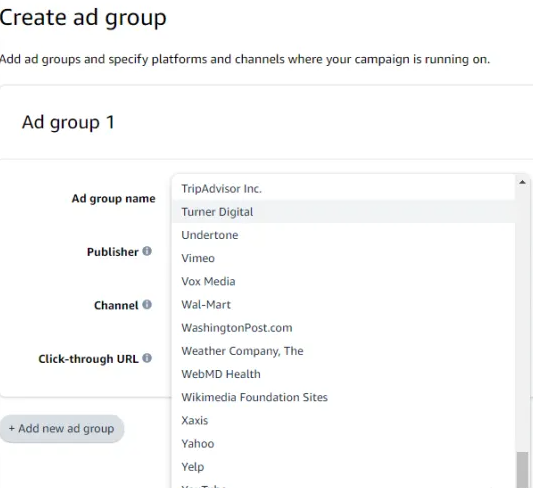533x488 pixels.
Task: Select TripAdvisor Inc. from the list
Action: coord(344,189)
